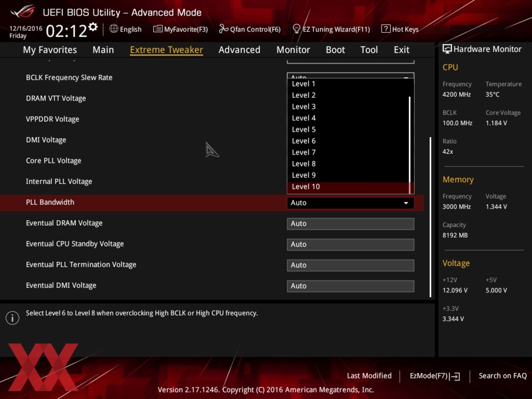Click the Eventual DMI Voltage Auto field
Viewport: 532px width, 399px height.
350,286
